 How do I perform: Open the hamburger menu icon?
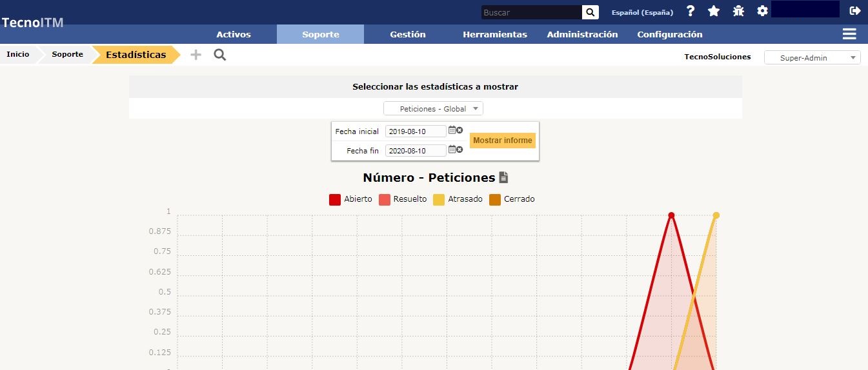(x=849, y=34)
